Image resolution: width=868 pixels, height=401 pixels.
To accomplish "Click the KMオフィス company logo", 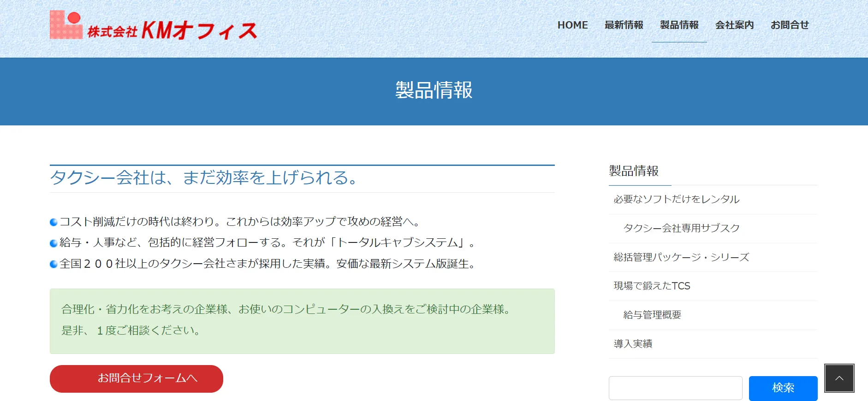I will click(153, 25).
